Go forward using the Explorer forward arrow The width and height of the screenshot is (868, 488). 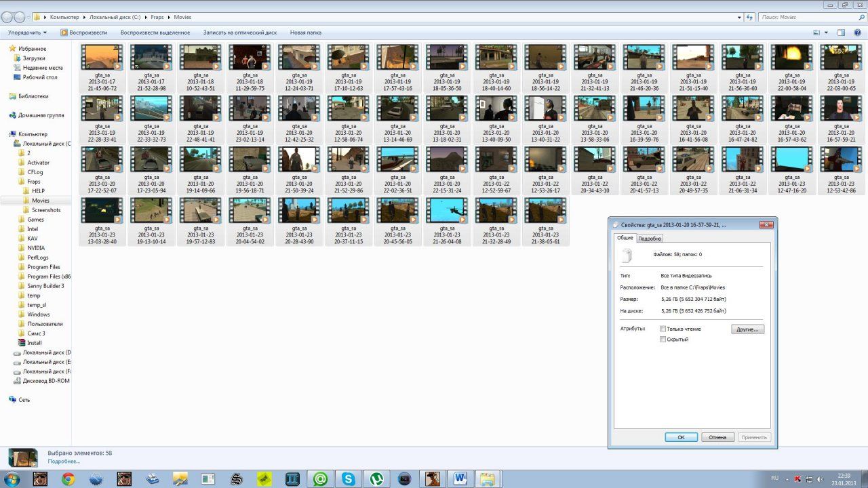[20, 17]
